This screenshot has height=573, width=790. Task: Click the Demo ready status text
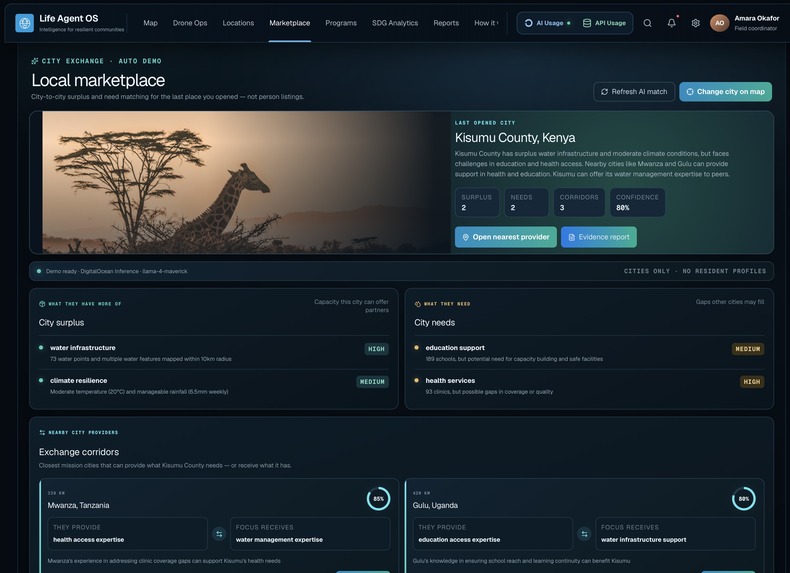(116, 271)
